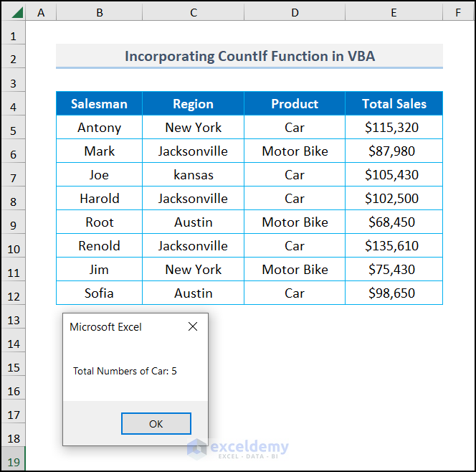Select row 5 header
This screenshot has height=472, width=476.
tap(14, 129)
